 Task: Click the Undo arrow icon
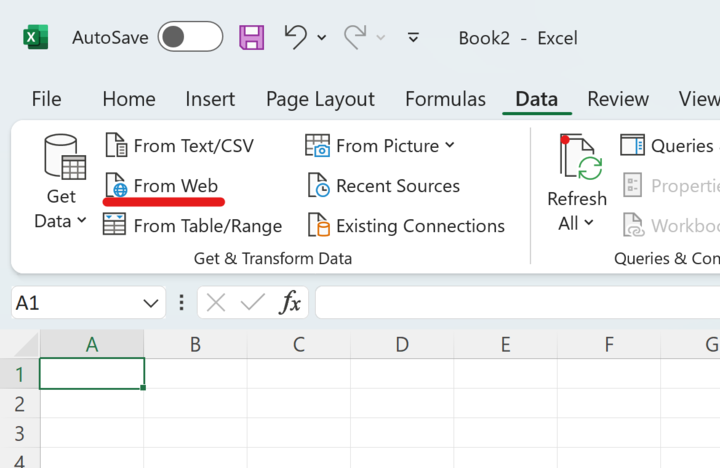(x=295, y=37)
